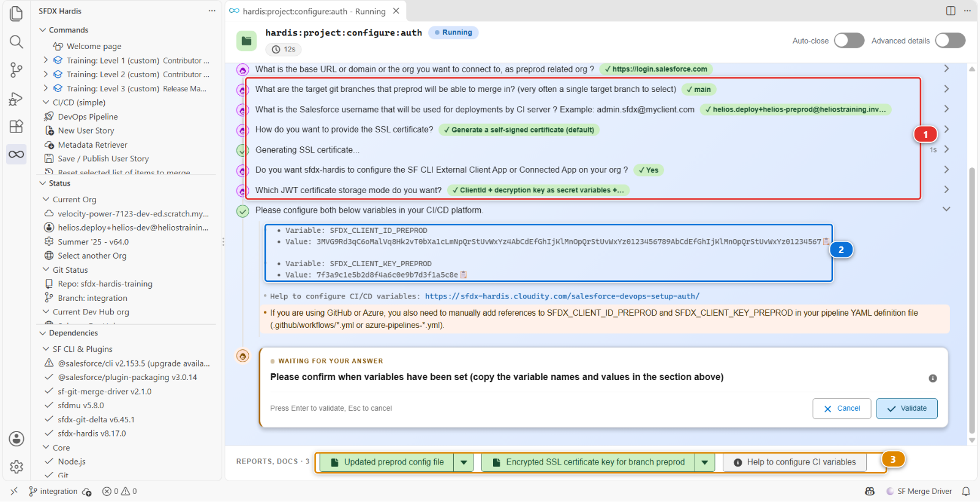Click Select another Org item
Image resolution: width=980 pixels, height=502 pixels.
pyautogui.click(x=92, y=256)
